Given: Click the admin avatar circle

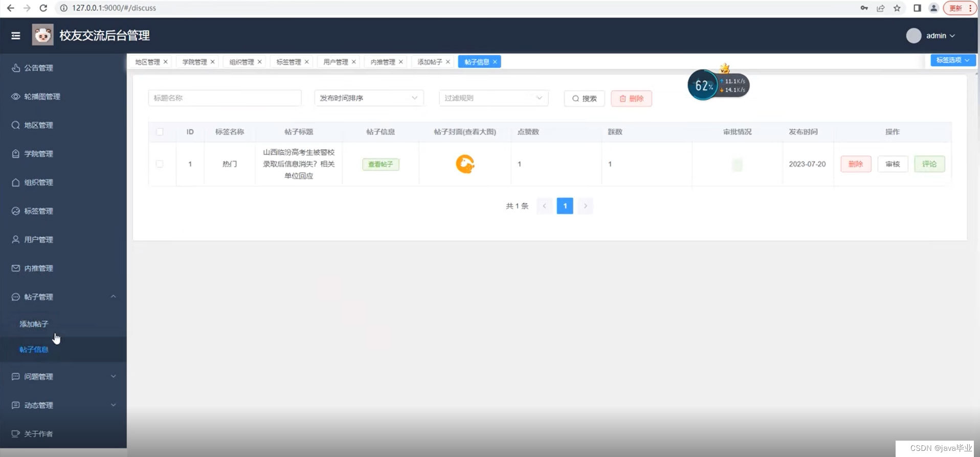Looking at the screenshot, I should click(x=914, y=36).
